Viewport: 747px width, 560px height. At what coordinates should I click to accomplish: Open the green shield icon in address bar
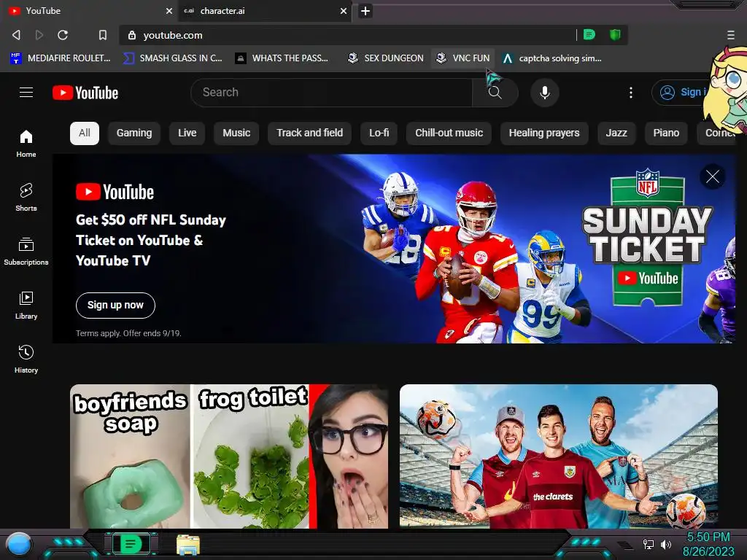[x=615, y=35]
